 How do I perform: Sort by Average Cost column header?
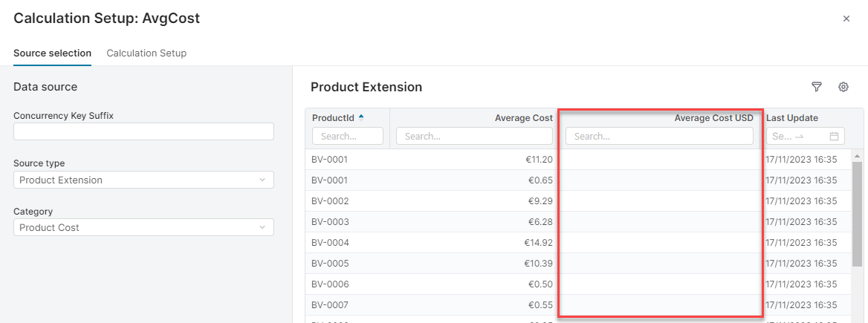pos(523,118)
